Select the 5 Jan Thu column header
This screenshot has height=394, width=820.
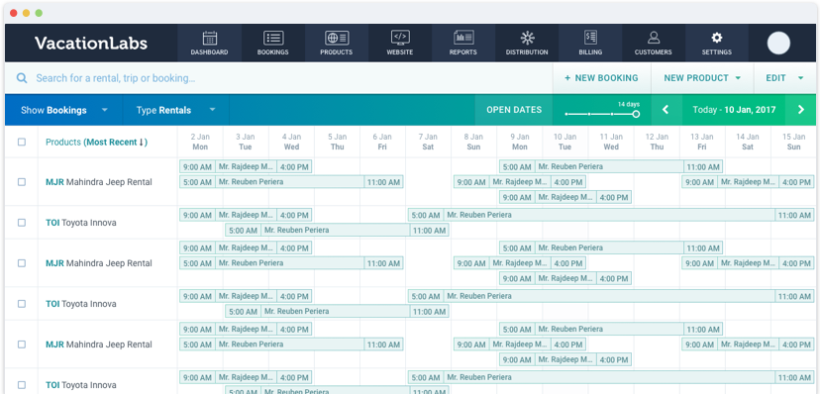337,142
